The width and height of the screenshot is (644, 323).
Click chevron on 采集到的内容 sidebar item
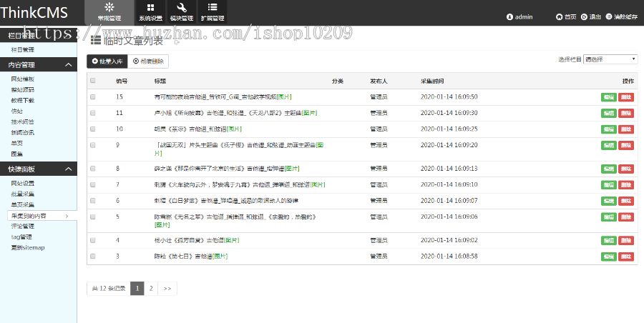coord(67,216)
